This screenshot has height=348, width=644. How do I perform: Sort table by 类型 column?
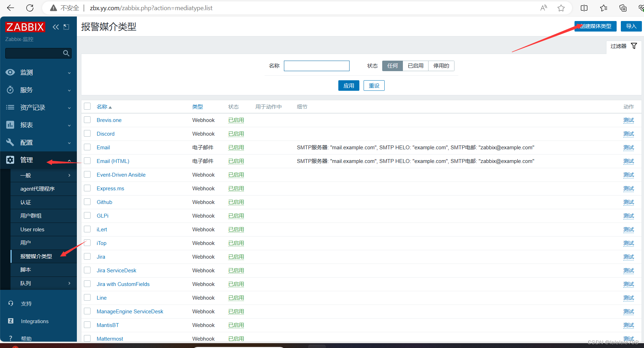(x=198, y=107)
